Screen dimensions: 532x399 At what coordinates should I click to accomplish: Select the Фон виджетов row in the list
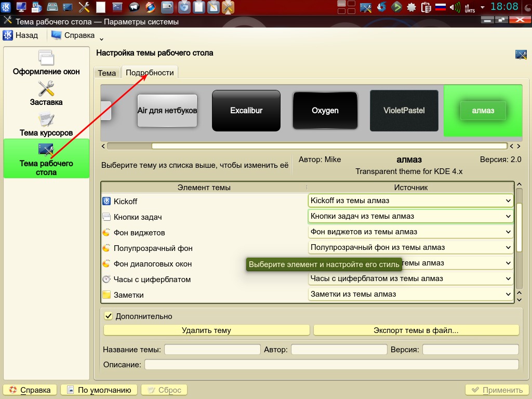(x=204, y=232)
